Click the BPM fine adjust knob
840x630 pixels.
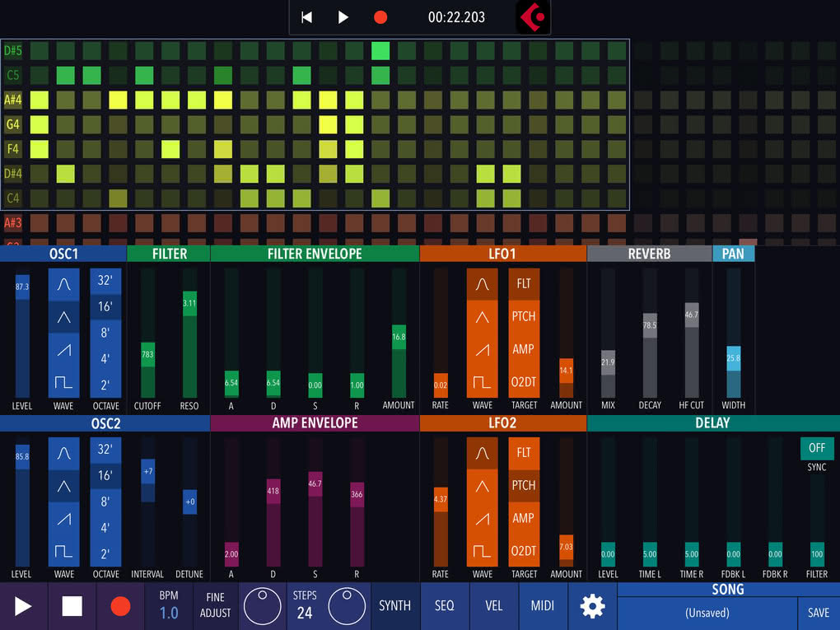(x=263, y=606)
